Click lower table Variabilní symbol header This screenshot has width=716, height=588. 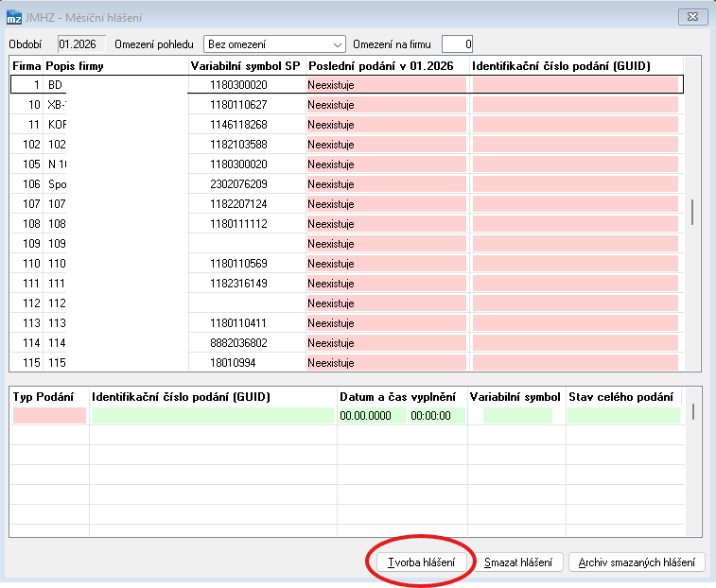pos(515,397)
